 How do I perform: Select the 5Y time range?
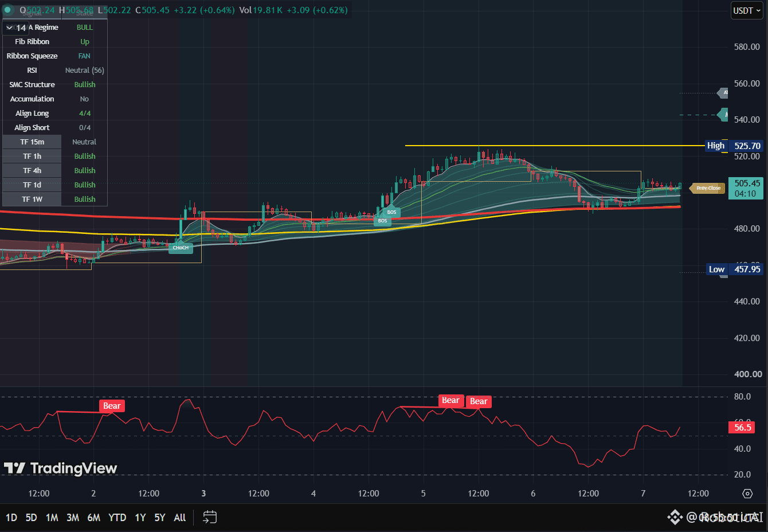coord(160,518)
